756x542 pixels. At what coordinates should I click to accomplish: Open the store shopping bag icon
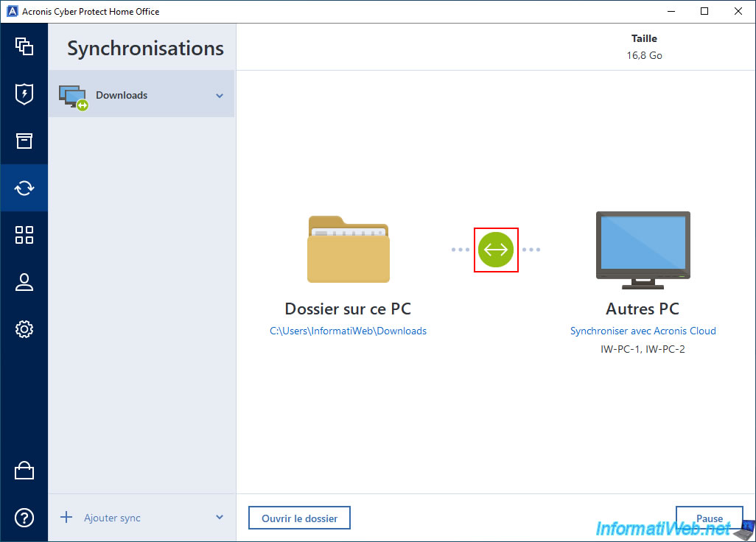tap(24, 471)
